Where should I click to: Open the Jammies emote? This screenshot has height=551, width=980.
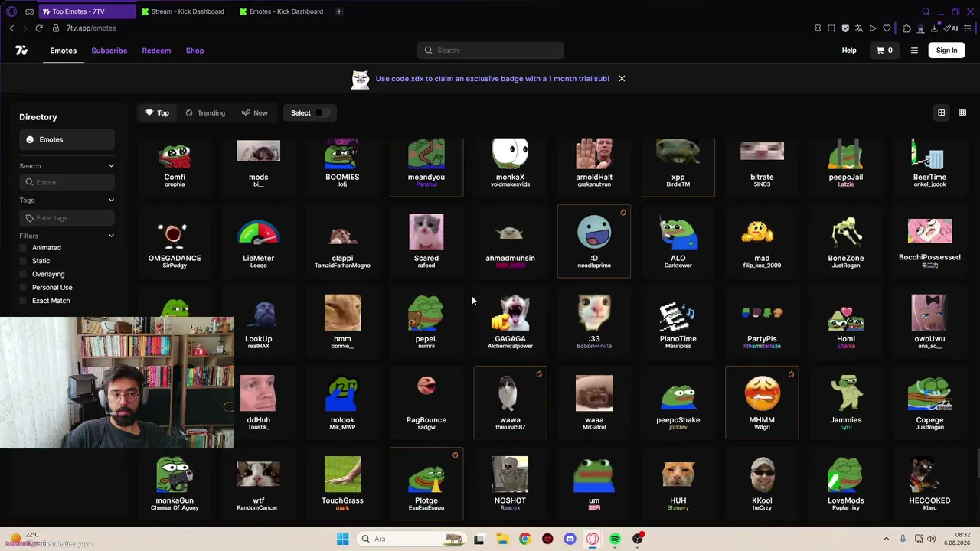pyautogui.click(x=846, y=403)
